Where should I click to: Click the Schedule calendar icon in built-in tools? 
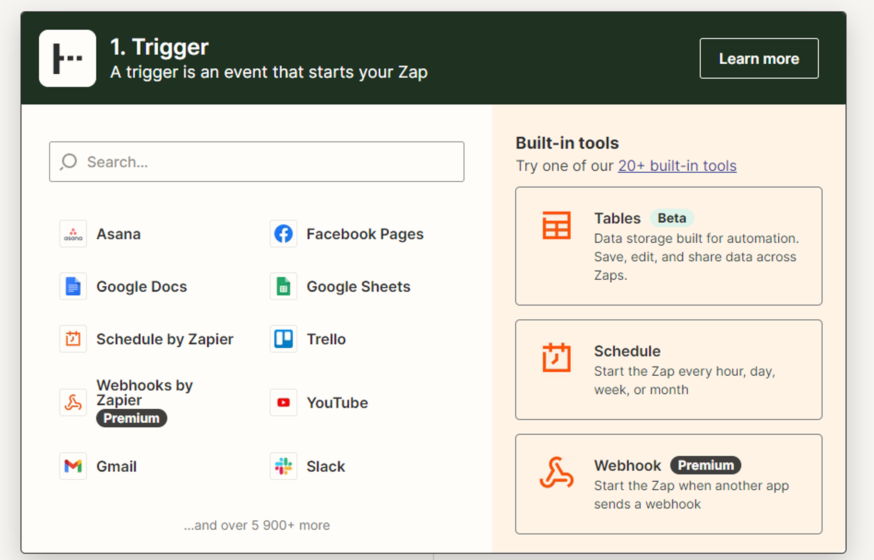pyautogui.click(x=556, y=357)
